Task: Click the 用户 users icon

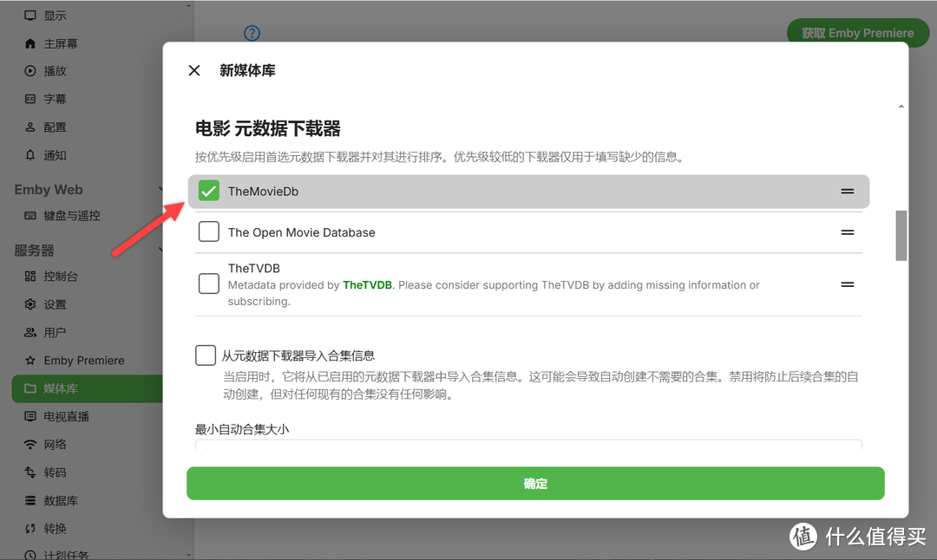Action: pyautogui.click(x=29, y=332)
